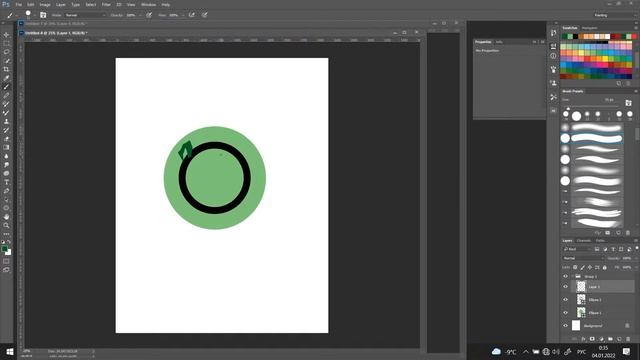
Task: Click the background color swatch
Action: point(9,253)
